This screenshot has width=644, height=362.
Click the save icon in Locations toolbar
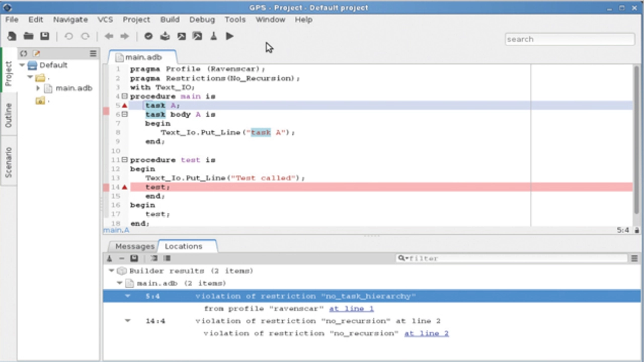(134, 258)
